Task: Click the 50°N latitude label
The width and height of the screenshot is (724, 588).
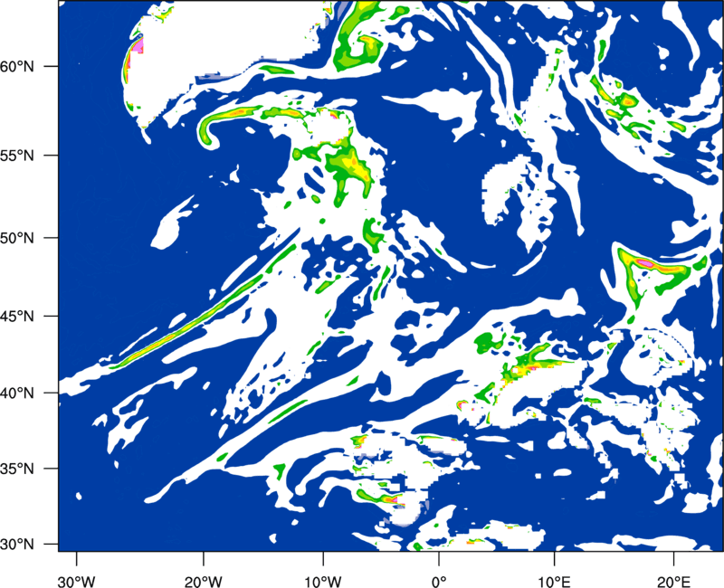Action: click(16, 238)
